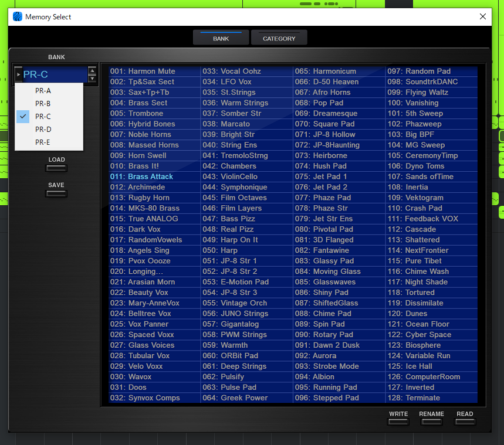Select patch 020: Longing…

coord(154,271)
